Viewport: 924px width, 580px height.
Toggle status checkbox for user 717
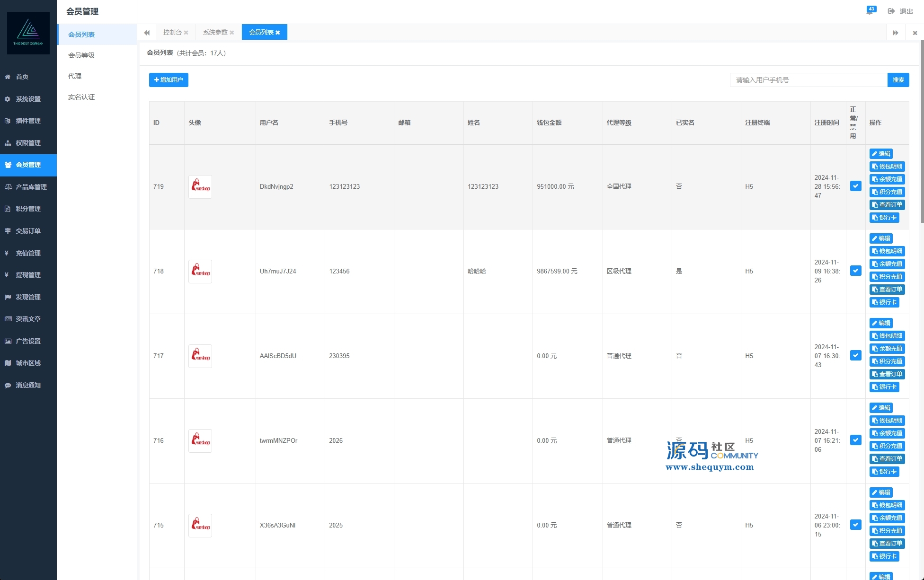point(855,355)
